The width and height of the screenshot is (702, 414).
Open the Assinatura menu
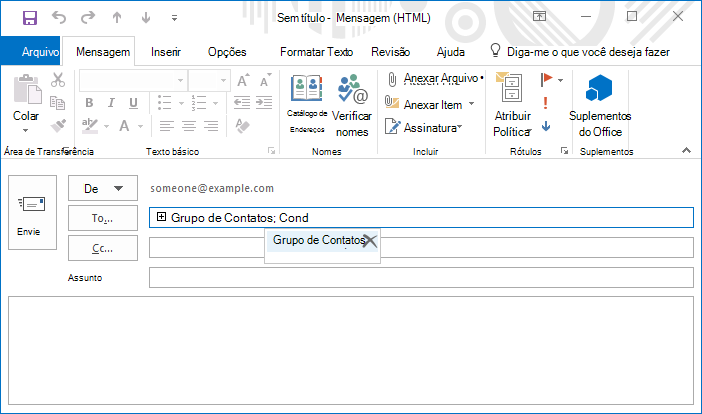[424, 128]
